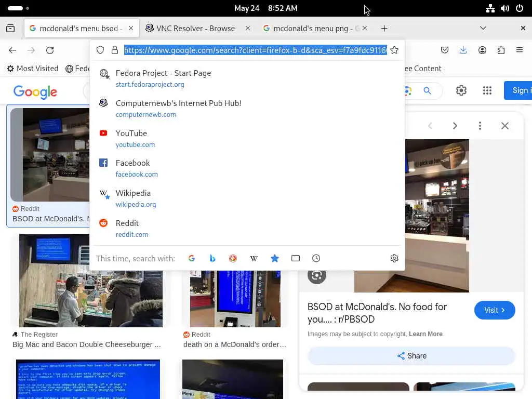This screenshot has height=399, width=532.
Task: Expand the list all tabs chevron
Action: coord(483,28)
